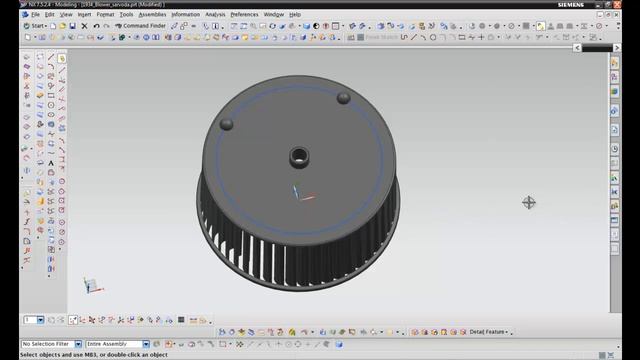This screenshot has width=640, height=360.
Task: Open the View menu
Action: (x=66, y=14)
